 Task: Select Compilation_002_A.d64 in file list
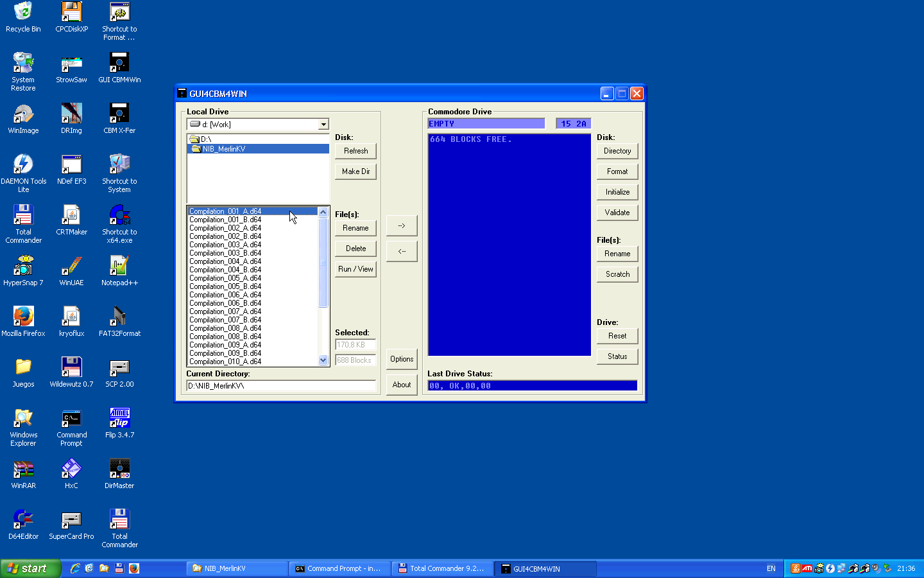pos(253,228)
